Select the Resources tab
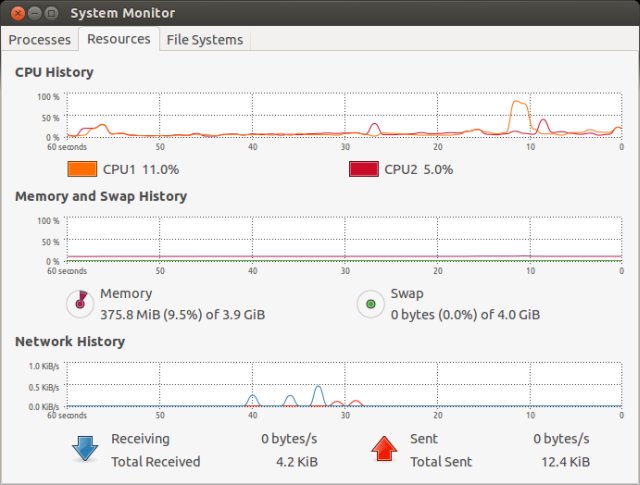This screenshot has height=485, width=640. [119, 39]
